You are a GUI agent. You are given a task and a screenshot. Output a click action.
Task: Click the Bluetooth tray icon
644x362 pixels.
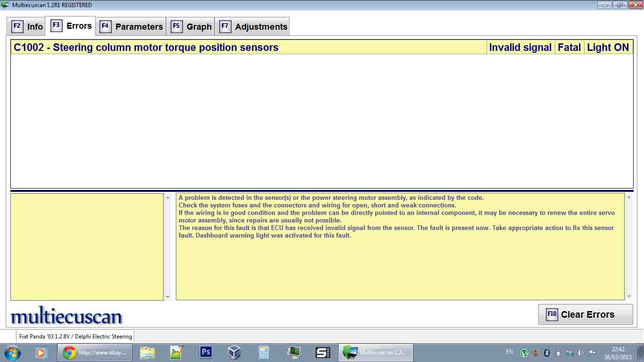point(547,353)
